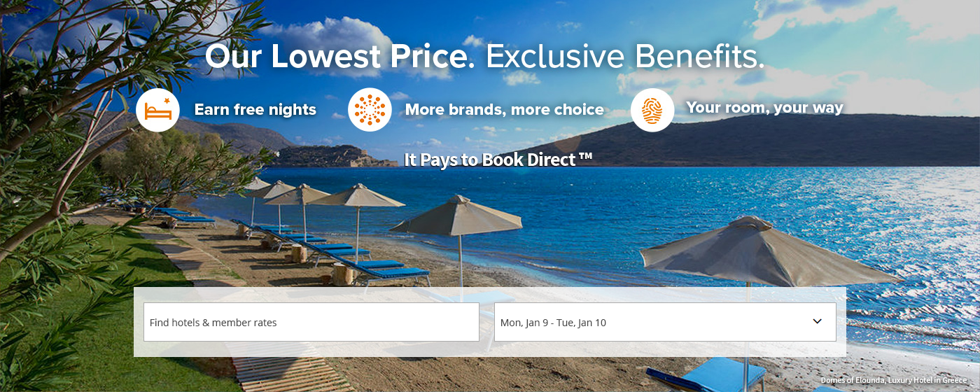The width and height of the screenshot is (980, 392).
Task: Click More brands, more choice text
Action: [505, 110]
